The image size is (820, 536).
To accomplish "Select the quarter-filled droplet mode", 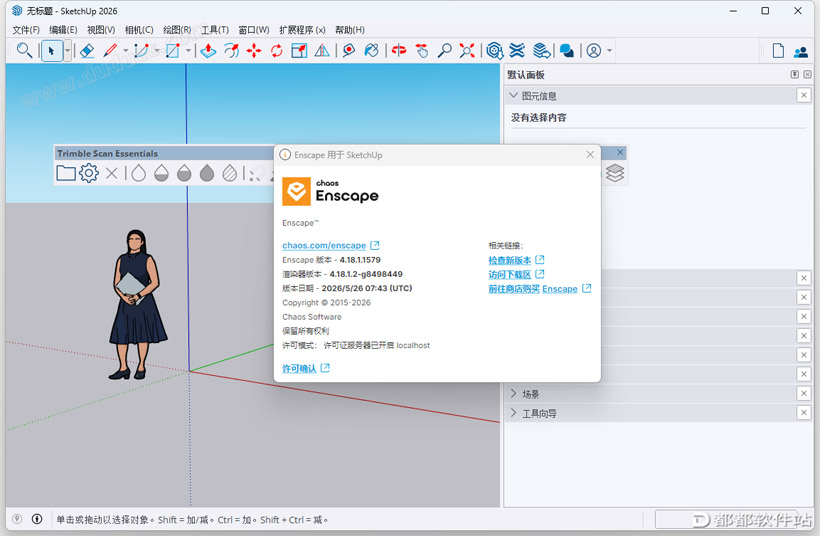I will tap(162, 173).
